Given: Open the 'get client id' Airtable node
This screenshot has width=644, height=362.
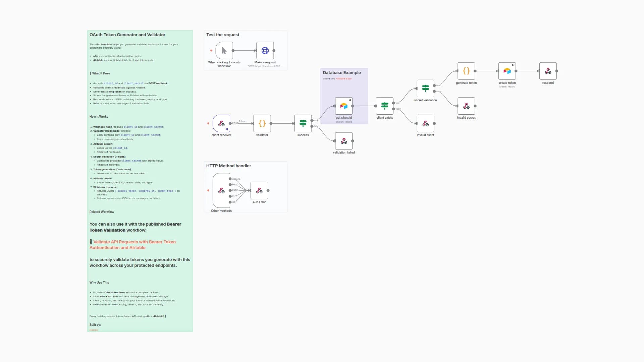Looking at the screenshot, I should click(x=343, y=106).
